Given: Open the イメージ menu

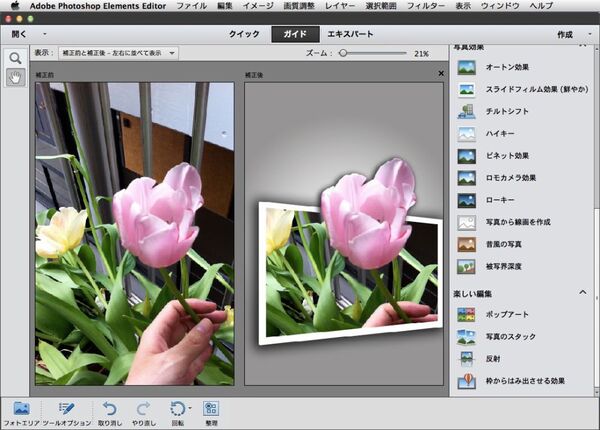Looking at the screenshot, I should coord(258,6).
